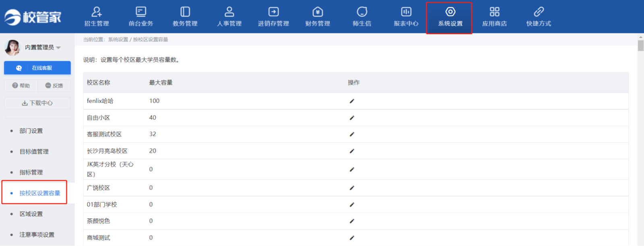Edit capacity for 自由小区 row
The height and width of the screenshot is (246, 644).
click(x=352, y=118)
